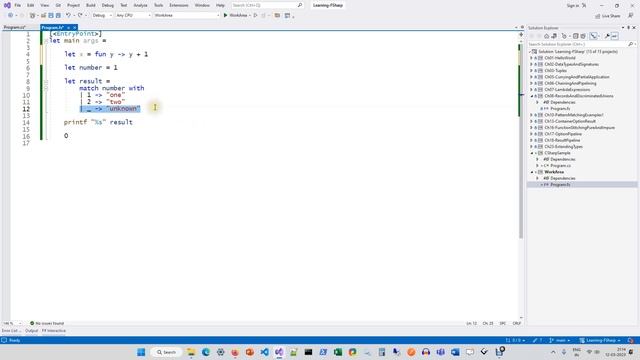Click the Live Share button
Screen dimensions: 640x360
coord(608,16)
